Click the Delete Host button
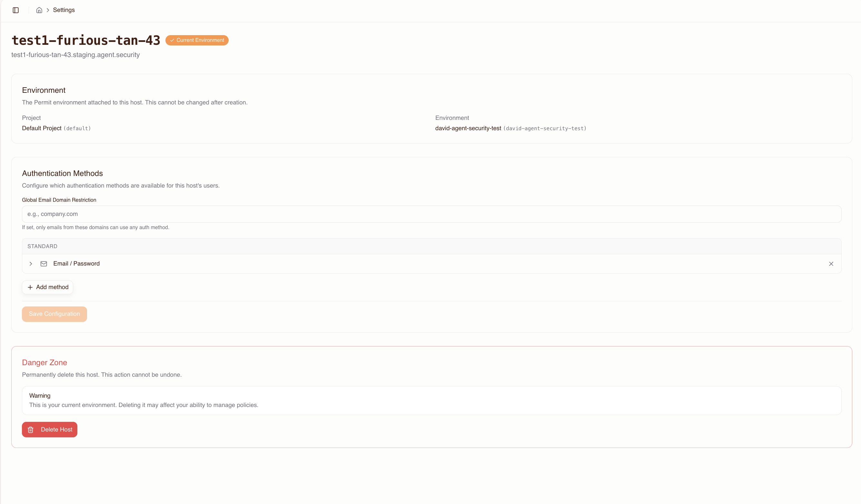Screen dimensions: 861x504 pos(49,430)
